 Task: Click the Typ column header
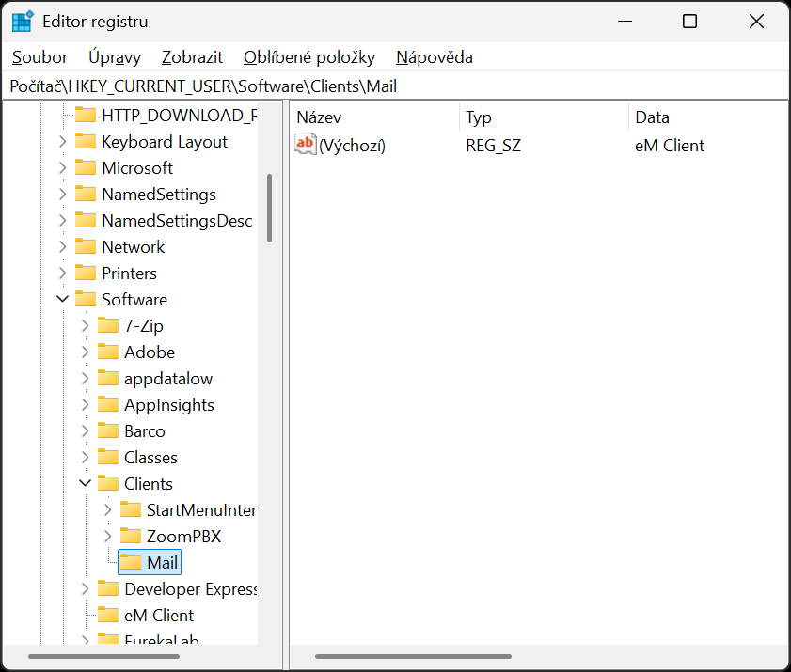pyautogui.click(x=479, y=117)
